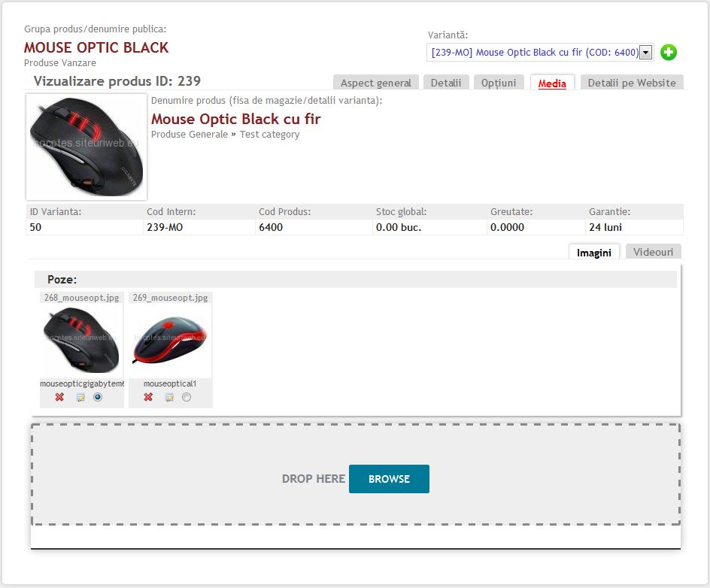The width and height of the screenshot is (710, 588).
Task: Open the Detalii pe Website tab
Action: pyautogui.click(x=632, y=83)
